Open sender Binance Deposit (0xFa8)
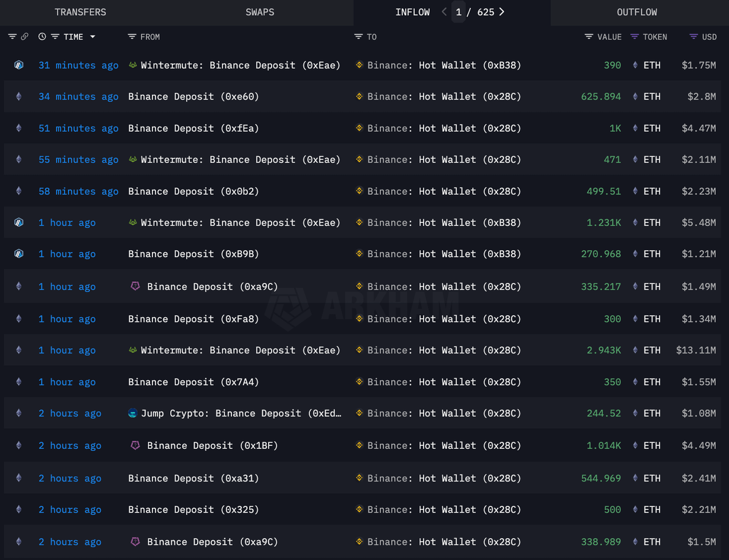This screenshot has width=729, height=560. click(x=194, y=319)
